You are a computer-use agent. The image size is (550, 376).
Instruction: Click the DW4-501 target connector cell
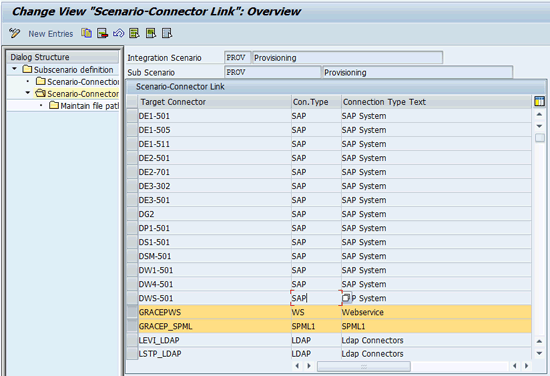pyautogui.click(x=214, y=284)
